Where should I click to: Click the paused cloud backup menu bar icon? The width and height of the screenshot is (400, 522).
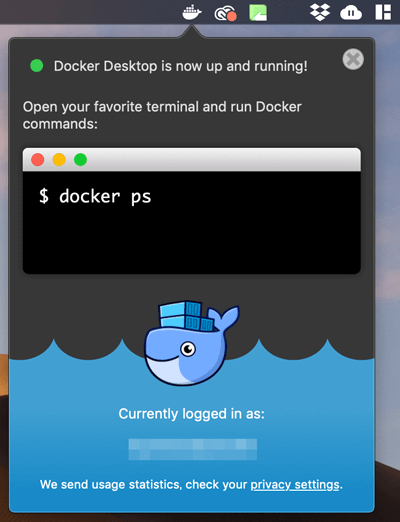(x=351, y=13)
